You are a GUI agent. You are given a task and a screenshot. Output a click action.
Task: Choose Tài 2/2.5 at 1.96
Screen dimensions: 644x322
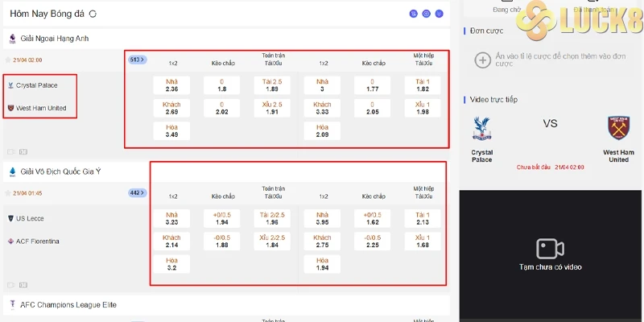click(x=272, y=218)
